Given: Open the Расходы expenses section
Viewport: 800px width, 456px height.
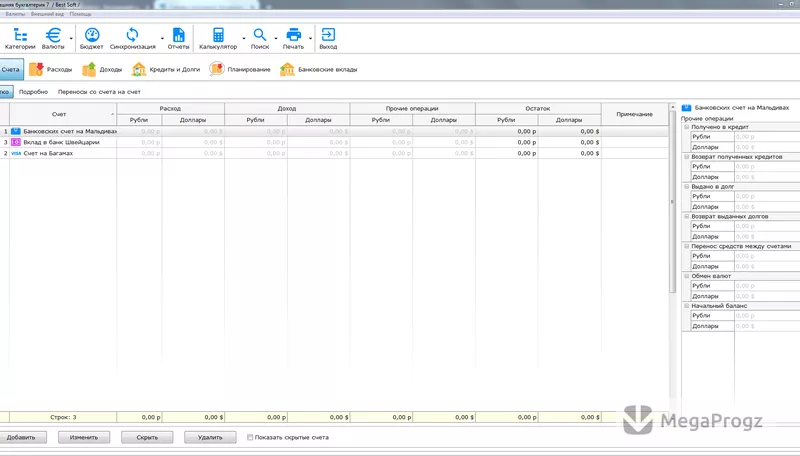Looking at the screenshot, I should 51,69.
